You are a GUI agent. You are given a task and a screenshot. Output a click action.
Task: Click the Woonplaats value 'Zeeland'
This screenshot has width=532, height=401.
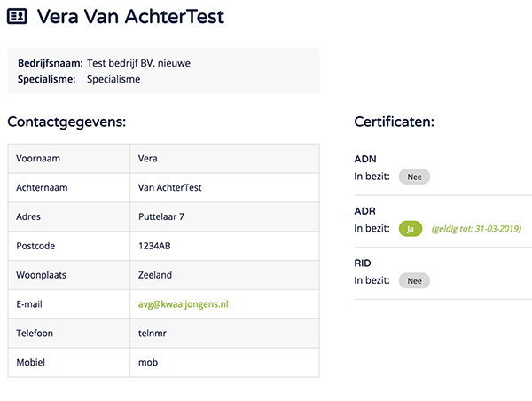(x=155, y=275)
